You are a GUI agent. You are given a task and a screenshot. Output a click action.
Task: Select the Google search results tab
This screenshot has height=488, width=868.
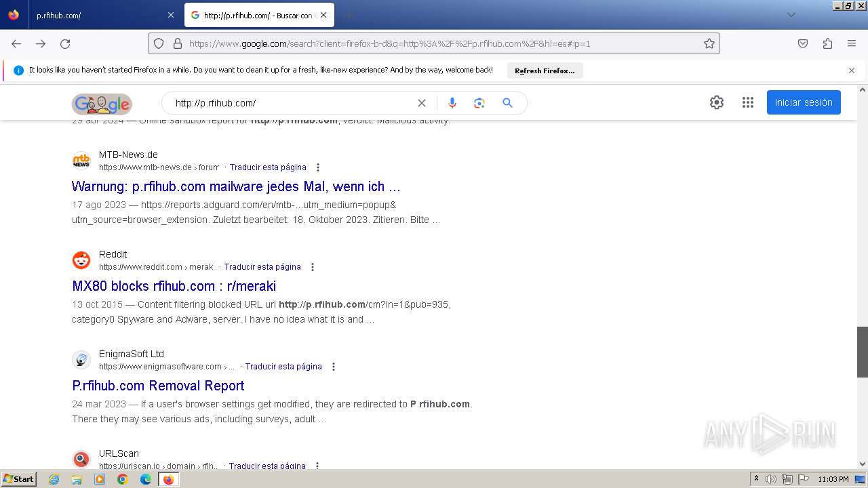click(x=259, y=15)
